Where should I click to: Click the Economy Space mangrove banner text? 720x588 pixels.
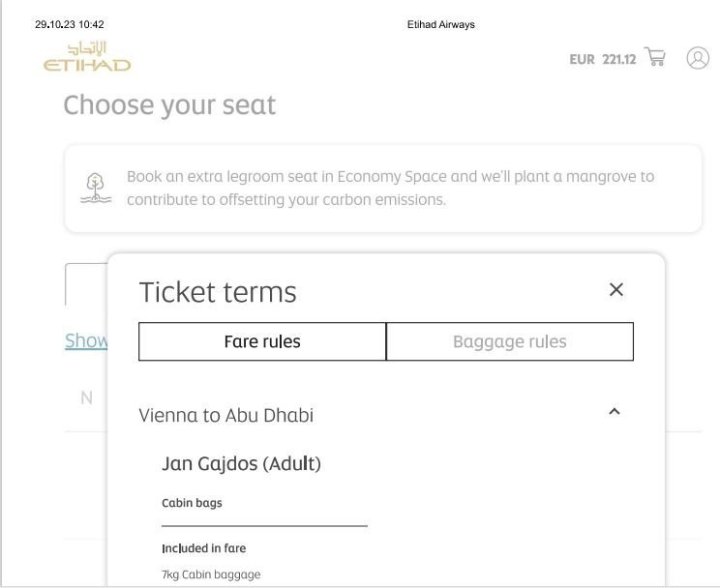point(390,188)
